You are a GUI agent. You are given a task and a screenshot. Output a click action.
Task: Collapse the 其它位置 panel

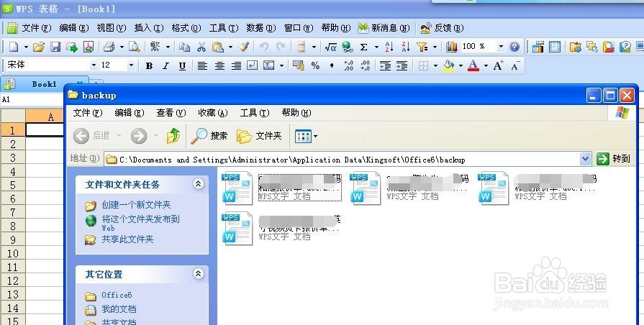[x=199, y=273]
